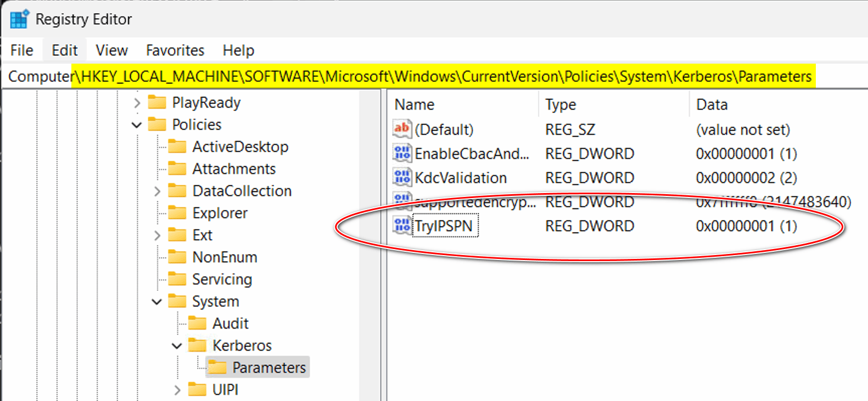Select the Servicing key in tree
This screenshot has width=868, height=401.
(222, 279)
